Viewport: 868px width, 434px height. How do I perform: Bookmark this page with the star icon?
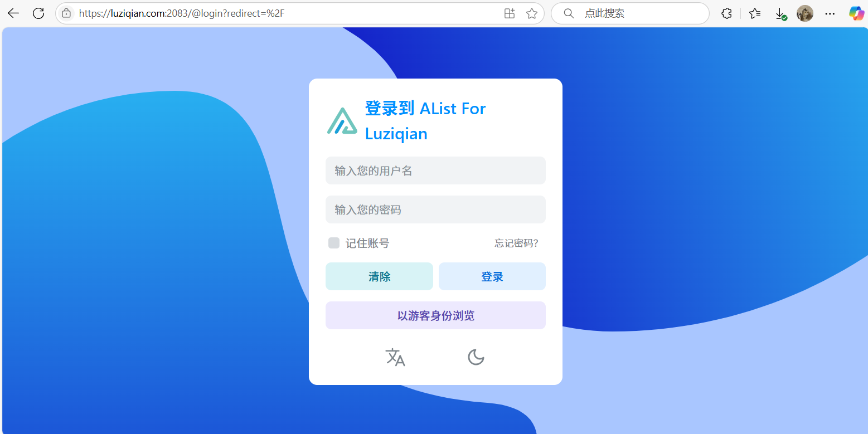[x=532, y=13]
